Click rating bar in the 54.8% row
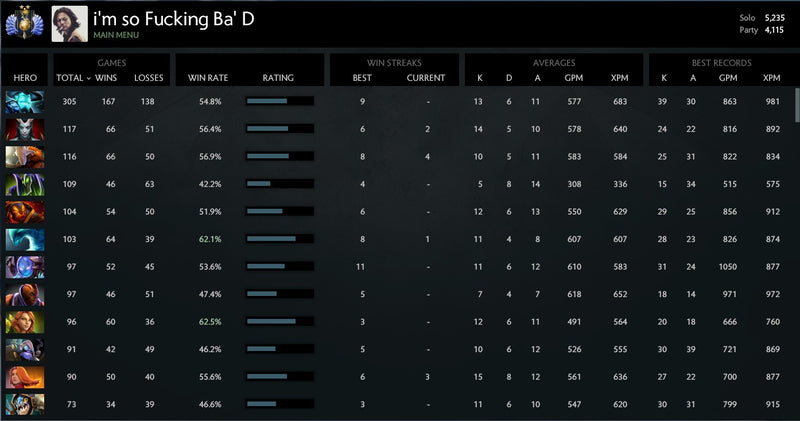Screen dimensions: 800x421 click(279, 101)
